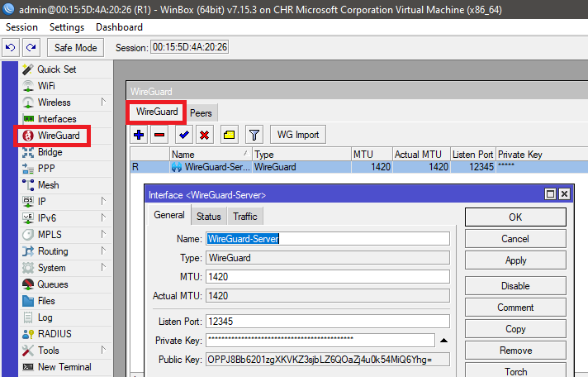The image size is (588, 377).
Task: Expand IP submenu arrow
Action: (103, 201)
